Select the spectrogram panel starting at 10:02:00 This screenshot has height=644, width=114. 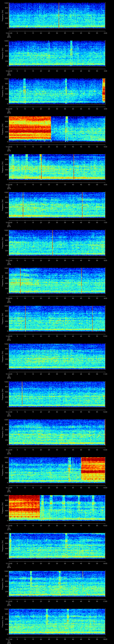pyautogui.click(x=57, y=53)
